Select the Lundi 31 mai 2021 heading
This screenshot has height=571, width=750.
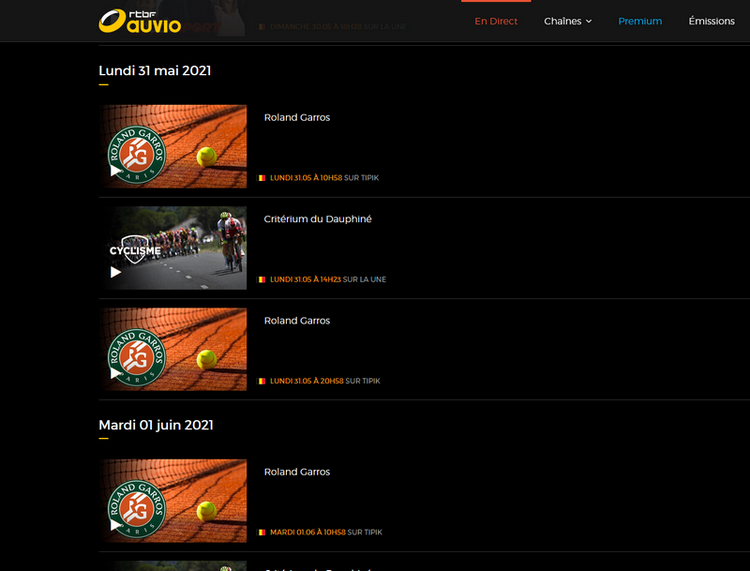pyautogui.click(x=154, y=71)
